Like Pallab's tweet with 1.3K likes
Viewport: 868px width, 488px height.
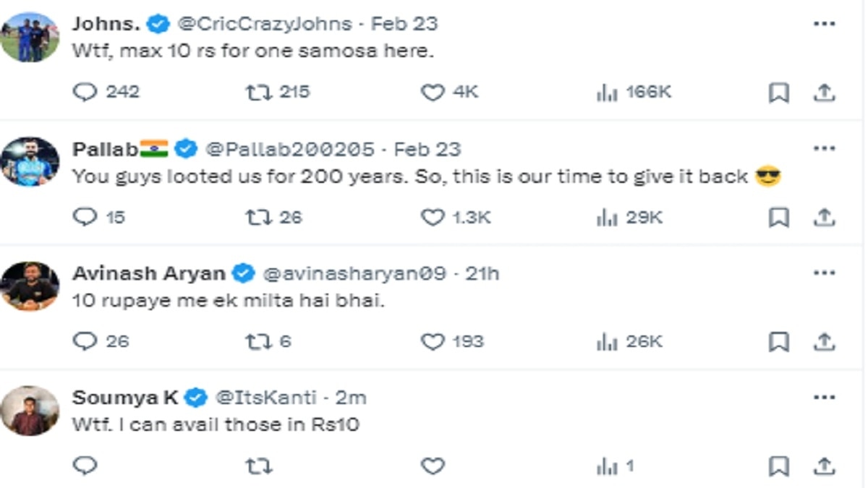point(433,217)
